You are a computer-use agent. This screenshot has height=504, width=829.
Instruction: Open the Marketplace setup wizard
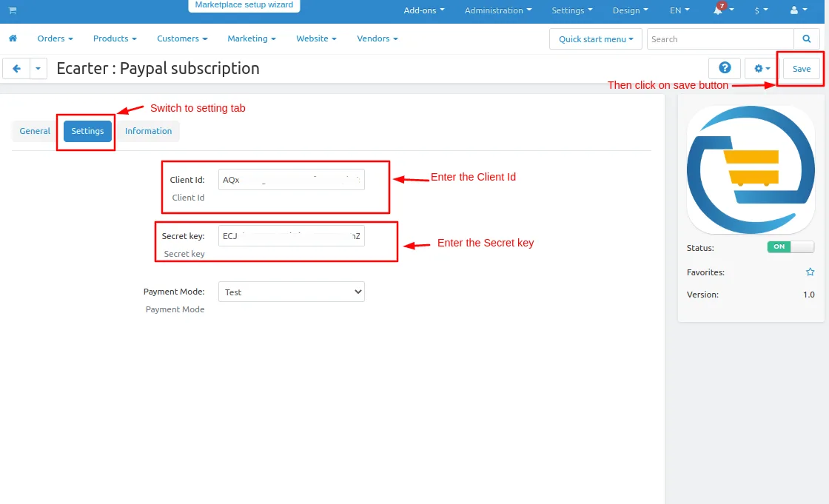click(244, 5)
